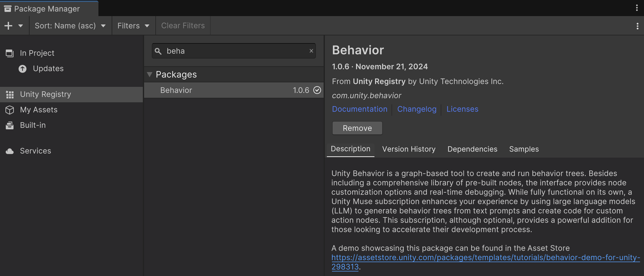Viewport: 644px width, 276px height.
Task: Open the Changelog link
Action: coord(417,109)
